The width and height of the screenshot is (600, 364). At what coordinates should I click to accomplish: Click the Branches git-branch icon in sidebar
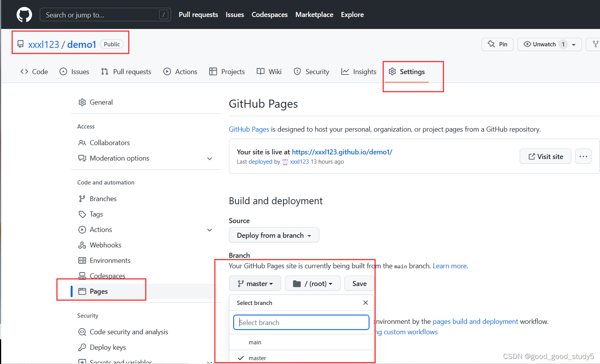coord(82,199)
